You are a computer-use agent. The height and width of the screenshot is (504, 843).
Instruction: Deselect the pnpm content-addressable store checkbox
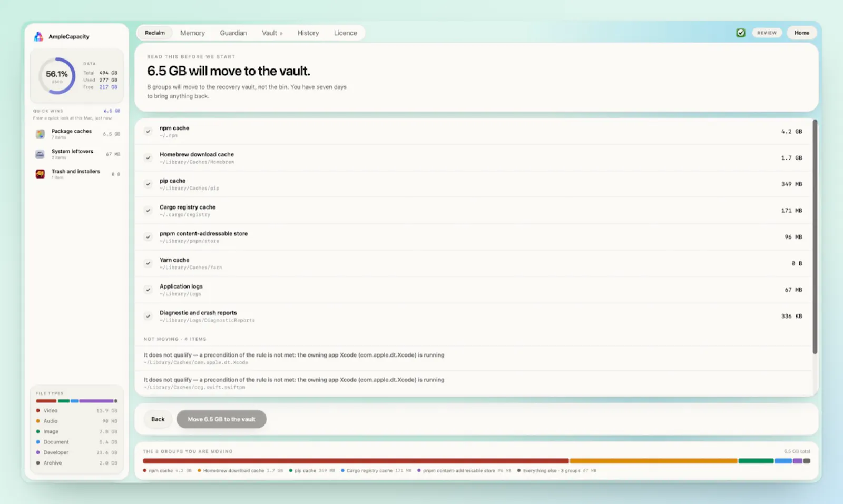(148, 236)
